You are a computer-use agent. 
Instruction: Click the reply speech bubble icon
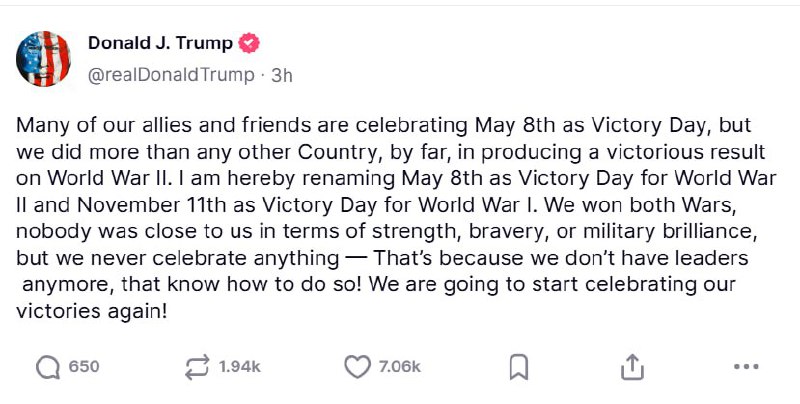(47, 367)
